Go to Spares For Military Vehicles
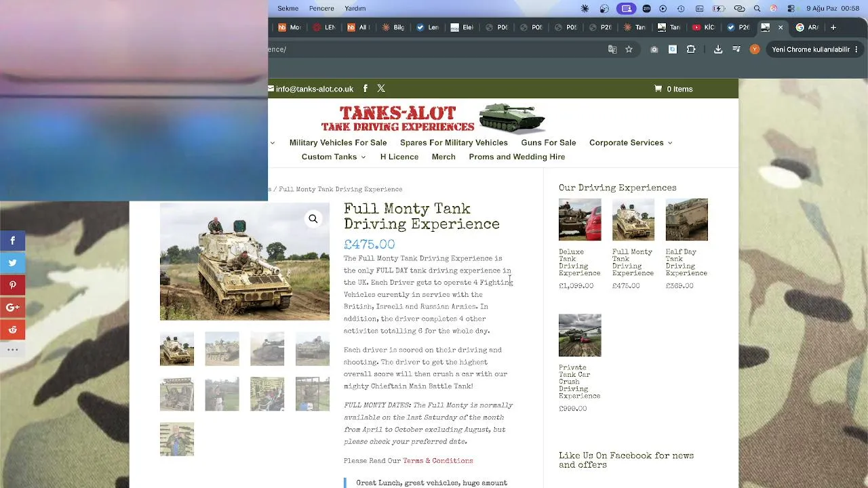Viewport: 868px width, 488px height. 454,143
